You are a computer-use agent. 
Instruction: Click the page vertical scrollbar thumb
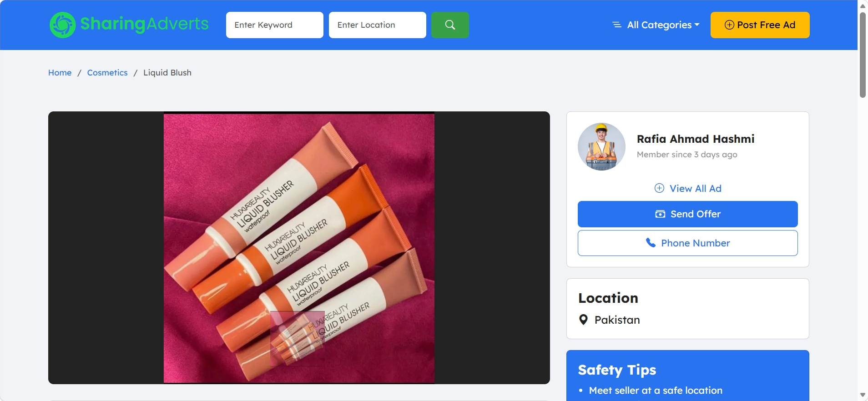pyautogui.click(x=863, y=55)
